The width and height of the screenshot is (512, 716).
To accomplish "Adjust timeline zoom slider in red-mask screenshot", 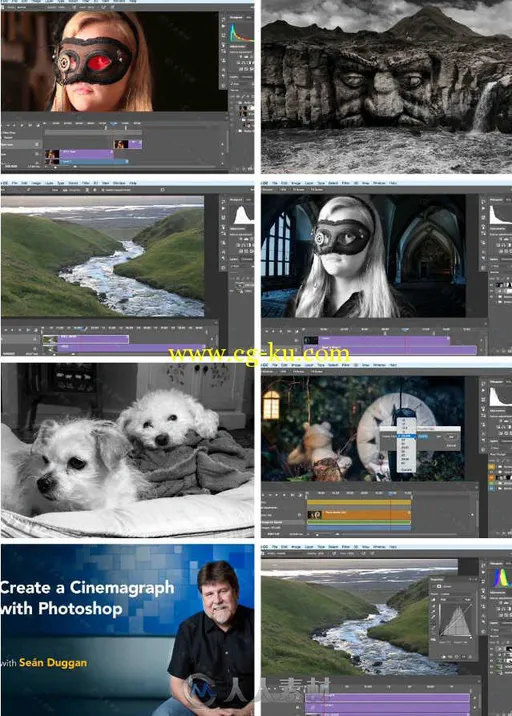I will [56, 167].
